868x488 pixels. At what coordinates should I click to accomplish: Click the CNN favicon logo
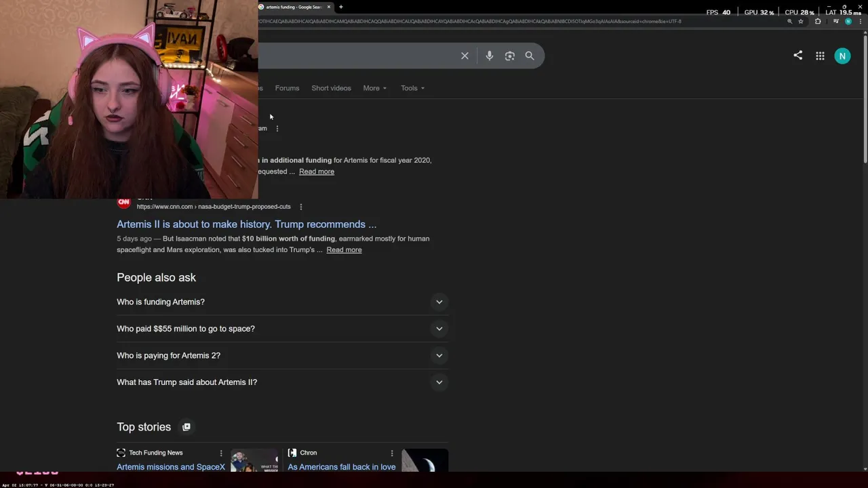(x=123, y=202)
